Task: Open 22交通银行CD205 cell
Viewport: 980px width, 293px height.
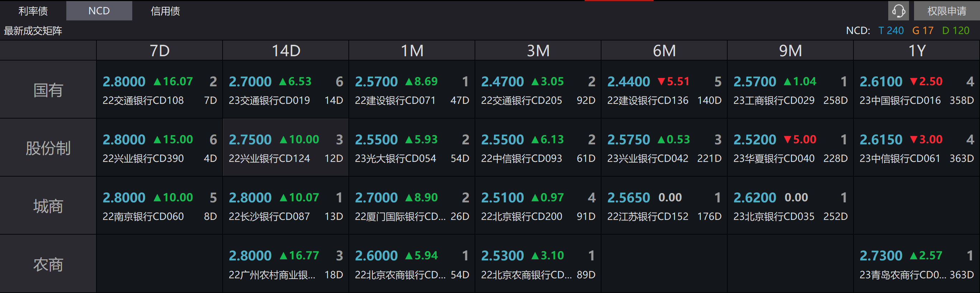Action: pos(538,90)
